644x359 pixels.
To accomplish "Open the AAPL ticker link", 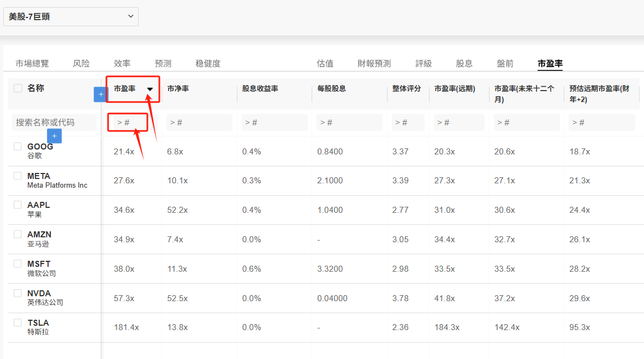I will click(39, 205).
